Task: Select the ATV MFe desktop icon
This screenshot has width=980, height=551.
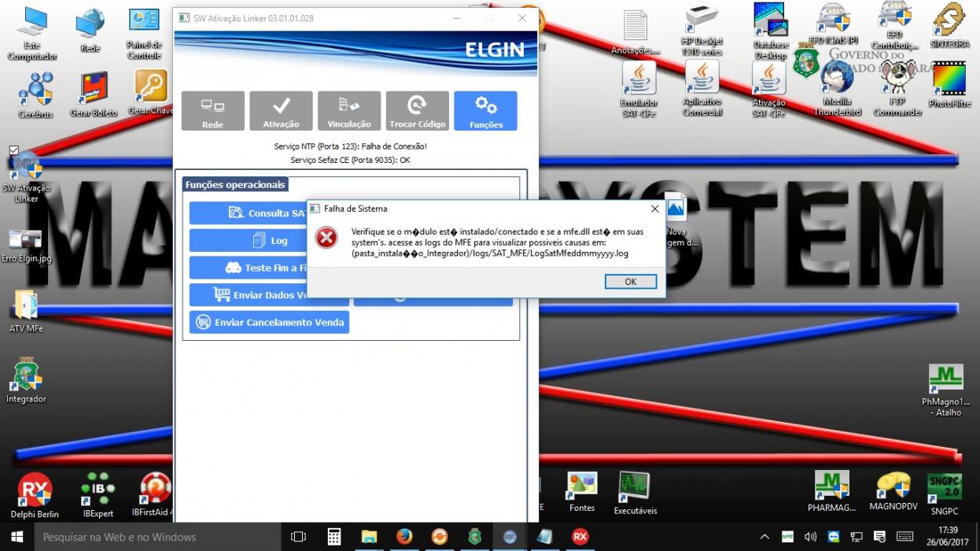Action: pyautogui.click(x=26, y=312)
